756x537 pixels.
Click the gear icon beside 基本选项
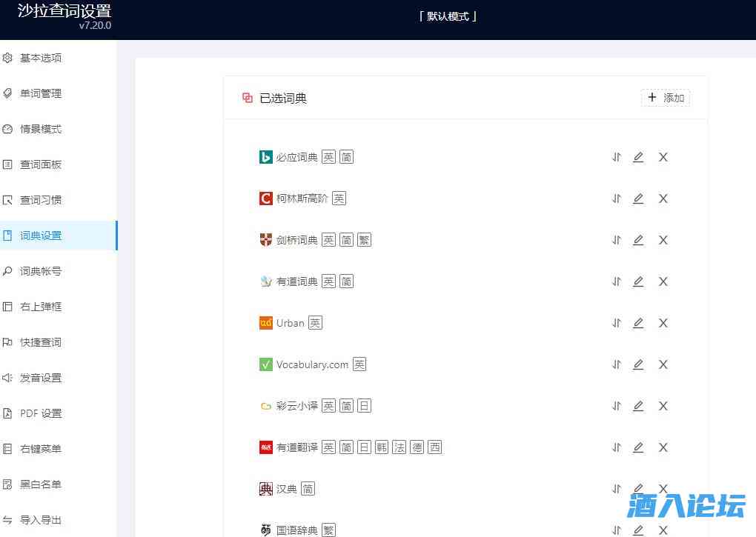click(7, 58)
